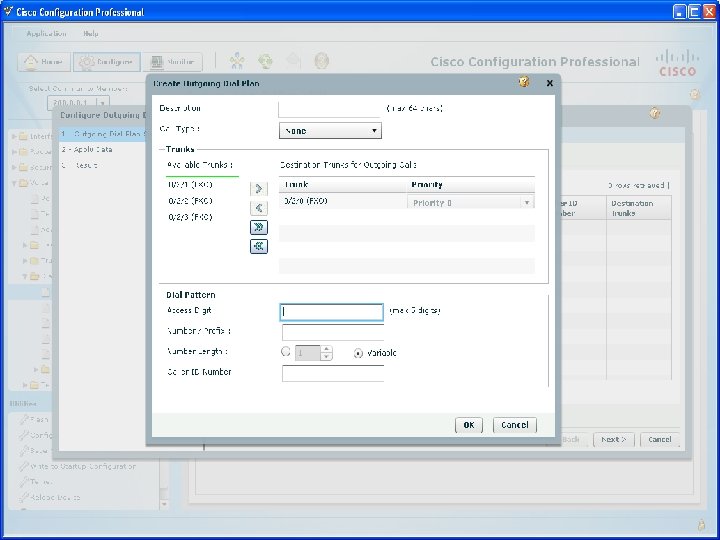Click the Number/Prefix input field
Image resolution: width=720 pixels, height=540 pixels.
tap(333, 332)
